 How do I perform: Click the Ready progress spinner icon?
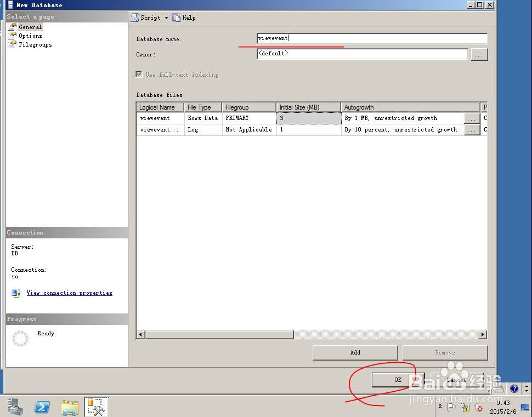coord(20,339)
